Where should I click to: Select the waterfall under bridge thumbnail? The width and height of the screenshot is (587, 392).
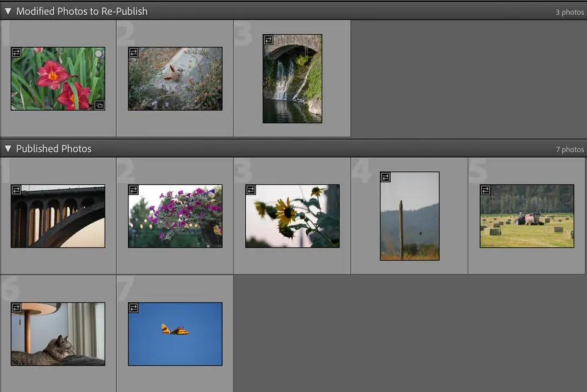(x=292, y=79)
